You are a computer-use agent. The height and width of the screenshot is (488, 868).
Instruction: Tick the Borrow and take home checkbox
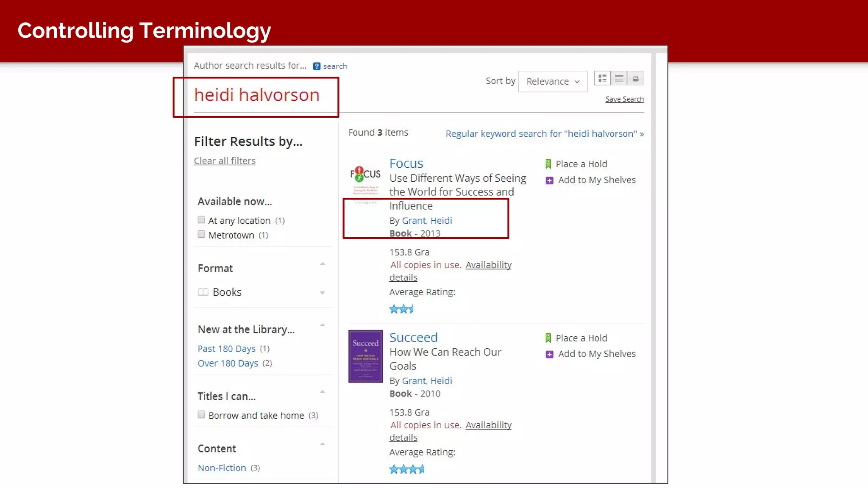pos(201,415)
